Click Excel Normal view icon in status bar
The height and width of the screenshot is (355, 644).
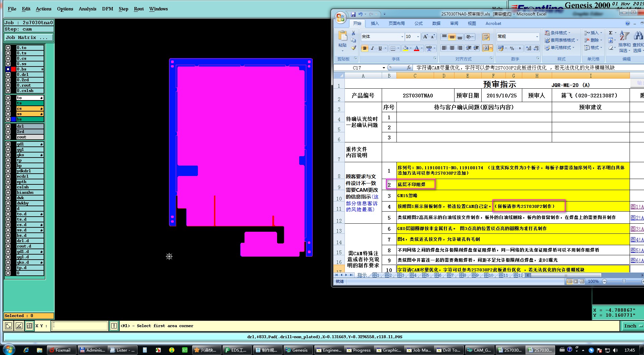click(x=570, y=281)
